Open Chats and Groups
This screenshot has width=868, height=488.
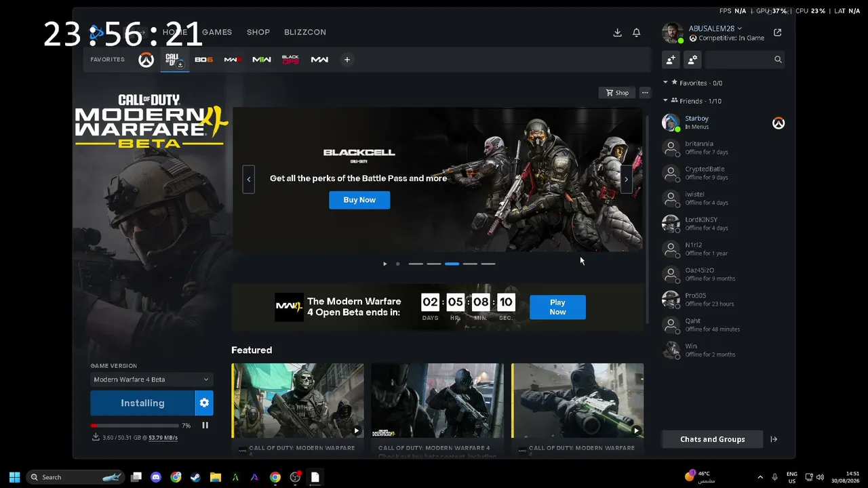pyautogui.click(x=712, y=439)
